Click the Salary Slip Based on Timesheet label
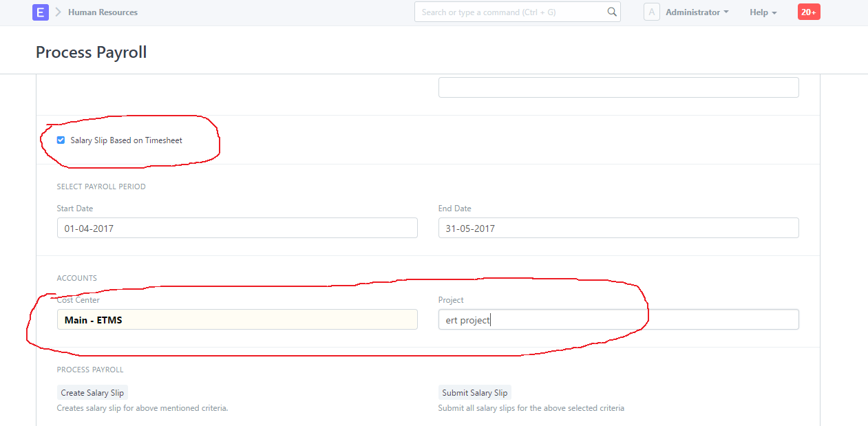Viewport: 868px width, 426px height. tap(127, 140)
